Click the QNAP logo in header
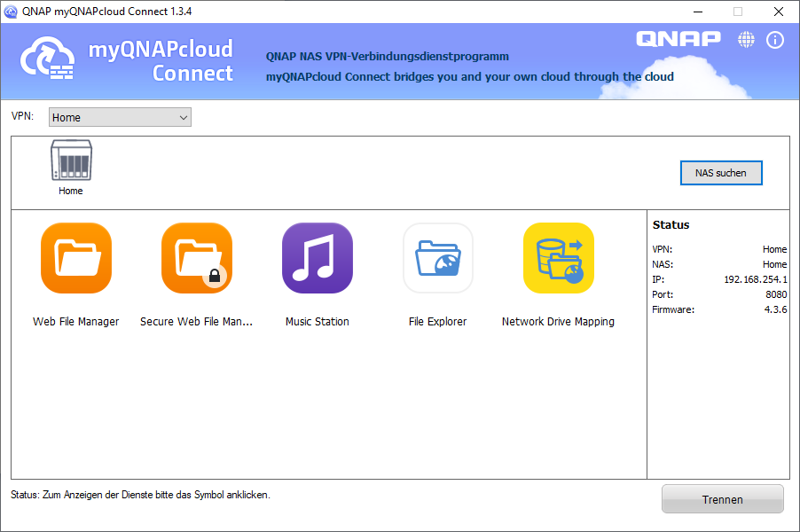This screenshot has height=532, width=800. coord(678,39)
